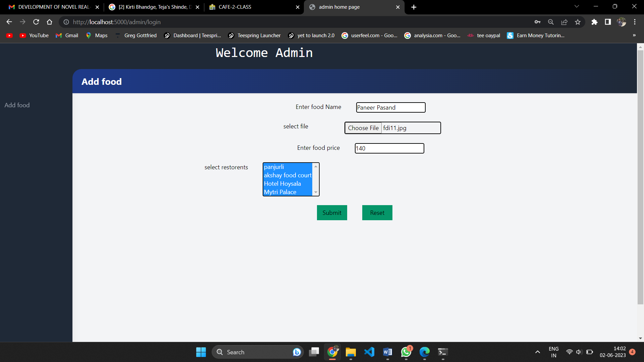This screenshot has height=362, width=644.
Task: Bookmark this page using the star icon
Action: click(578, 22)
